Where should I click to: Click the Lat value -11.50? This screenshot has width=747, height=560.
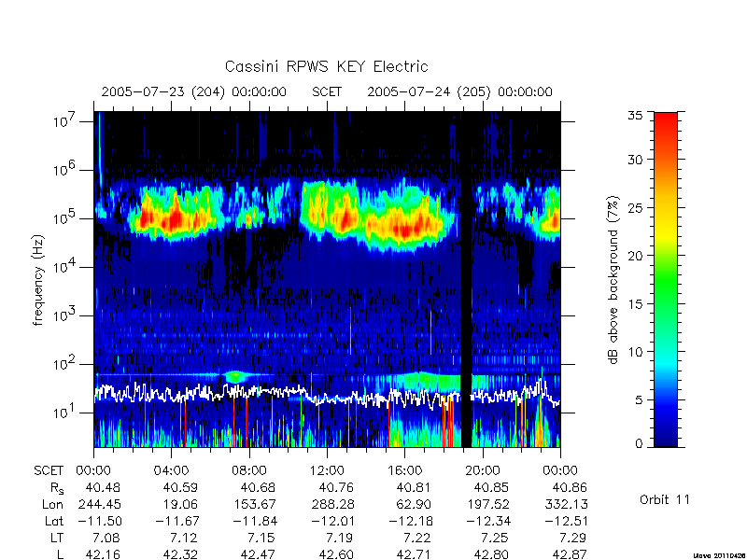(x=100, y=521)
